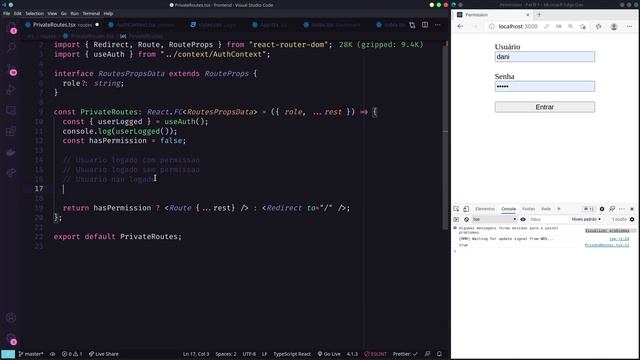Toggle ESLint status in status bar

point(375,354)
